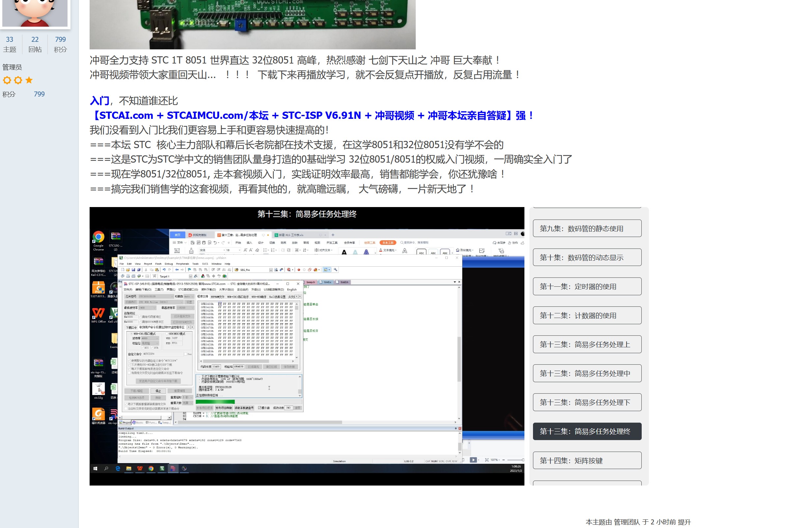Play the embedded 第十三集 video
Screen dimensions: 812x528
point(307,346)
